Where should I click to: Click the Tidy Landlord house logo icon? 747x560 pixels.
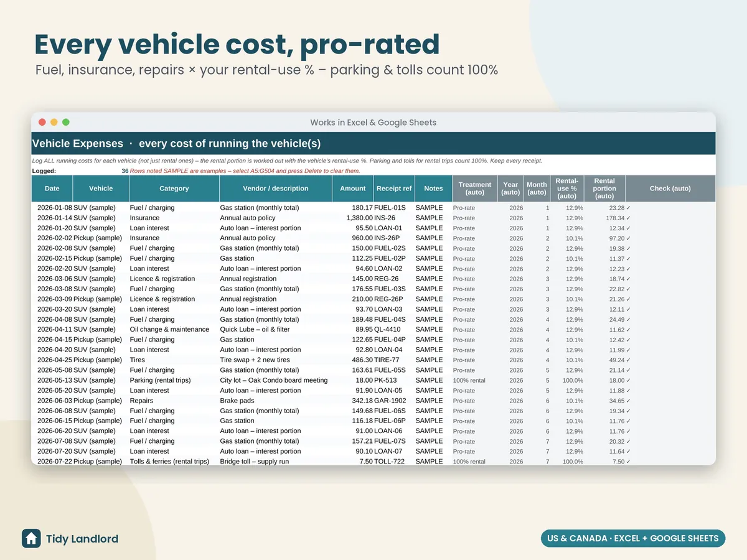pyautogui.click(x=31, y=538)
